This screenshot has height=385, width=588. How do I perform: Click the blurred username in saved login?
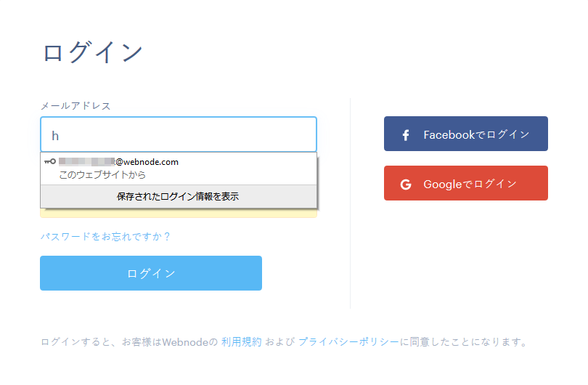87,162
